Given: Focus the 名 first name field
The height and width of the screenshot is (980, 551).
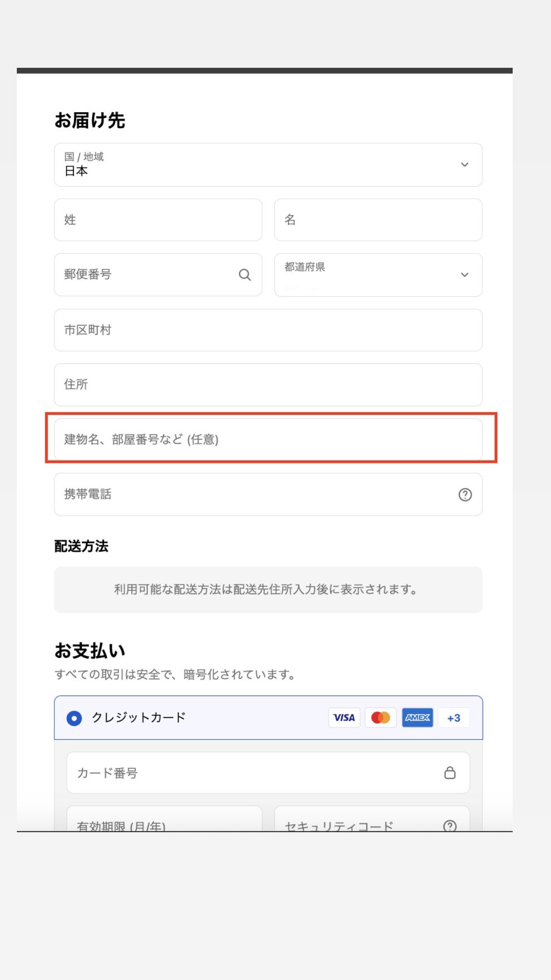Looking at the screenshot, I should click(378, 220).
